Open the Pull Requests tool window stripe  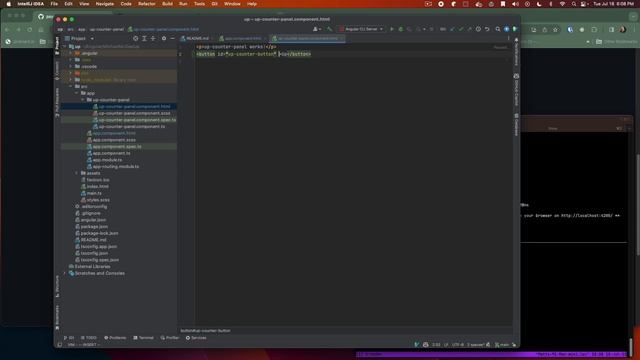57,102
